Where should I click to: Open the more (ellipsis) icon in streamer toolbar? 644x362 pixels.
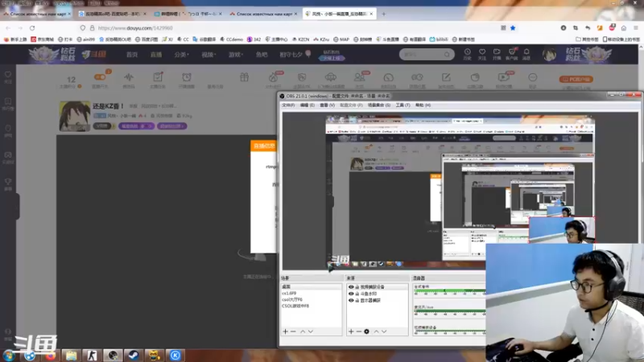tap(533, 79)
